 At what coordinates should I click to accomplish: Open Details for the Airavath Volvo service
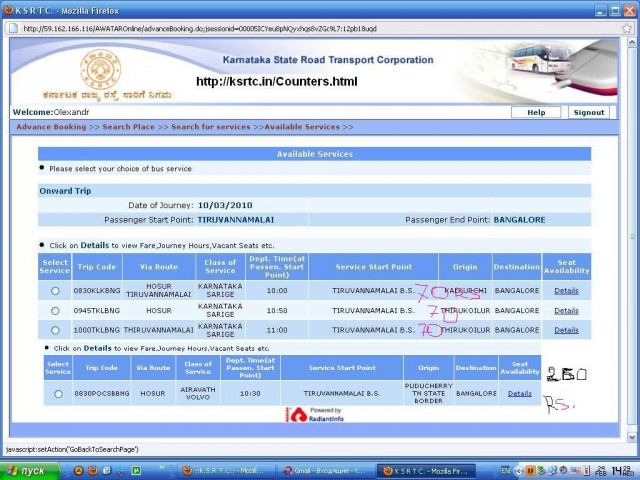point(519,394)
